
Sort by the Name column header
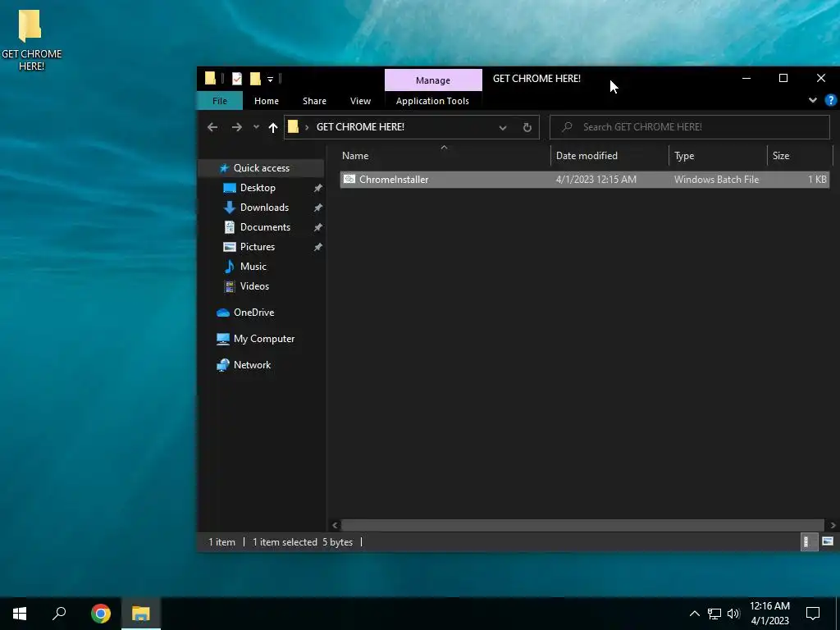(x=444, y=156)
